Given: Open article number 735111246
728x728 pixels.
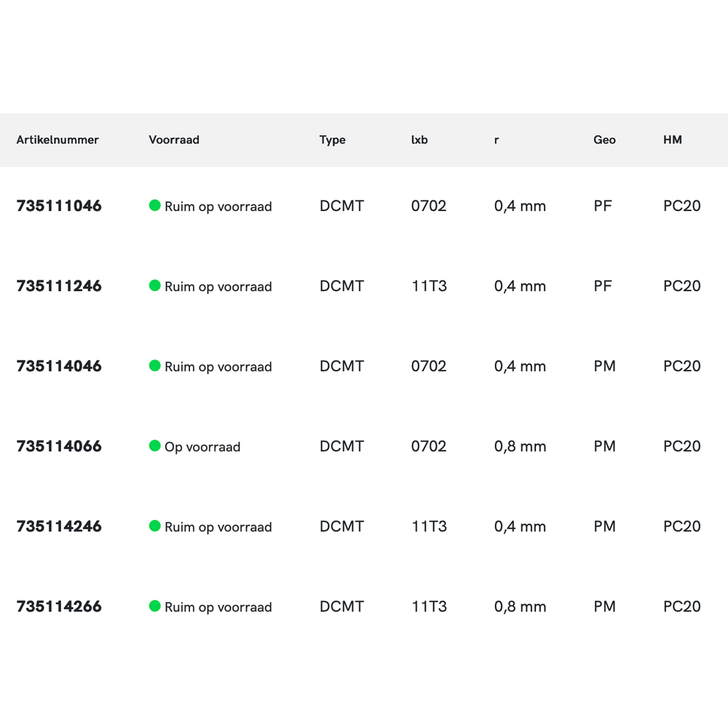Looking at the screenshot, I should coord(59,286).
